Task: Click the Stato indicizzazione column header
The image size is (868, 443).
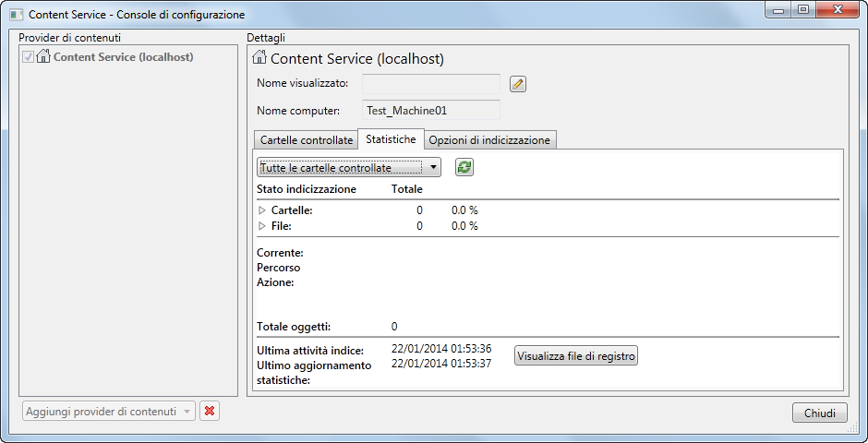Action: click(x=307, y=189)
